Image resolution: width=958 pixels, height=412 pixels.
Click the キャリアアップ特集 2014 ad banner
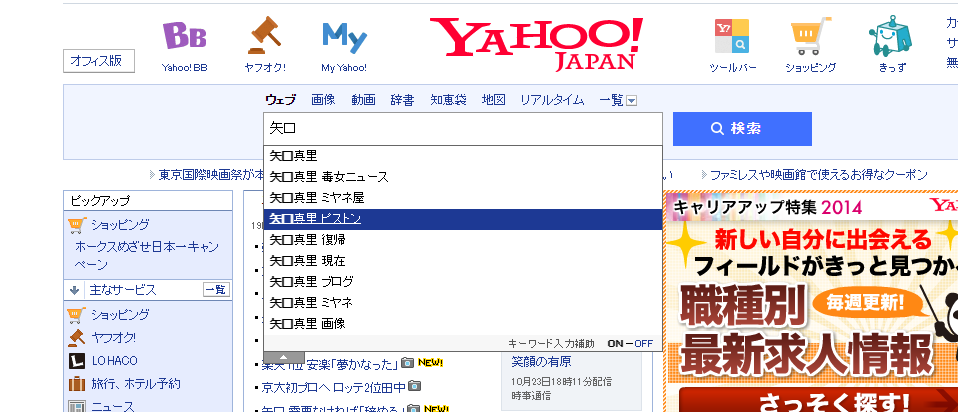811,302
